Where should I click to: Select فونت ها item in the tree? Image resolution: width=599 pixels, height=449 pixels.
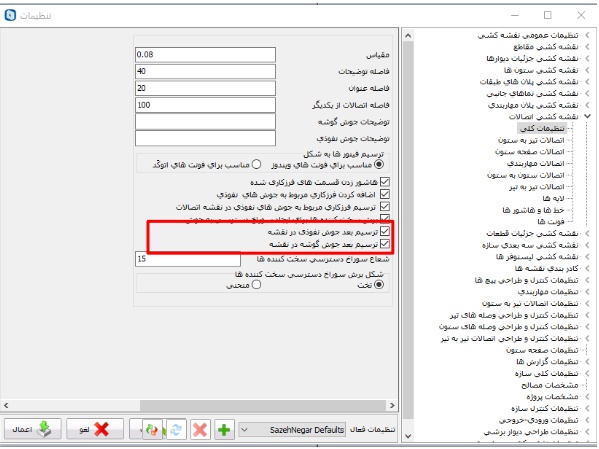tap(551, 222)
